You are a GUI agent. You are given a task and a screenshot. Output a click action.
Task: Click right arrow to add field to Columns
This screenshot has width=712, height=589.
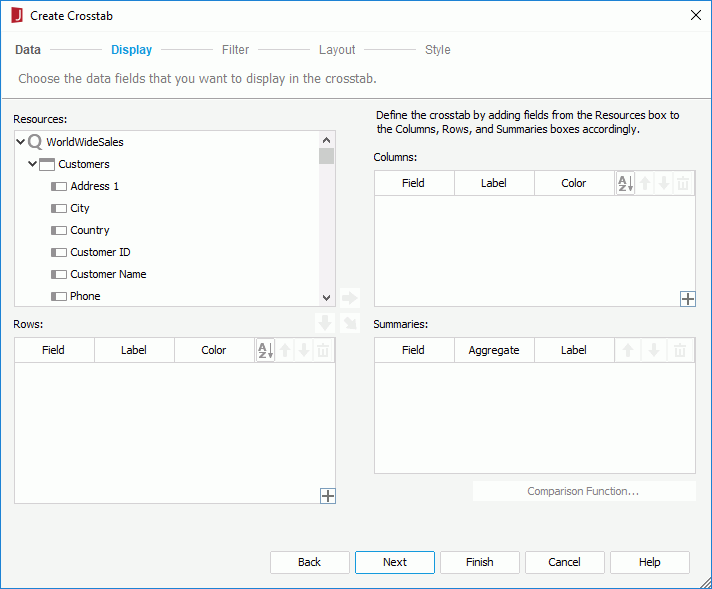coord(350,298)
